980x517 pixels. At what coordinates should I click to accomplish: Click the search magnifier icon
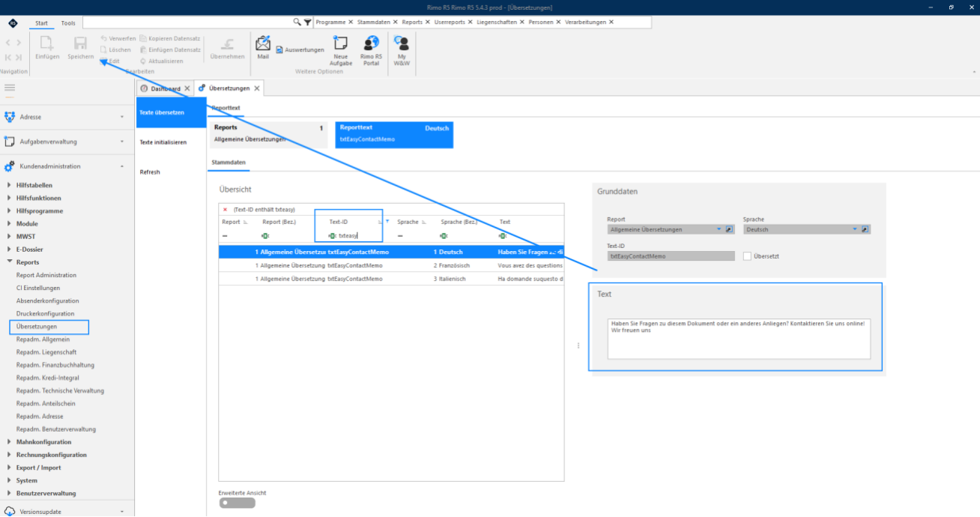(x=298, y=22)
